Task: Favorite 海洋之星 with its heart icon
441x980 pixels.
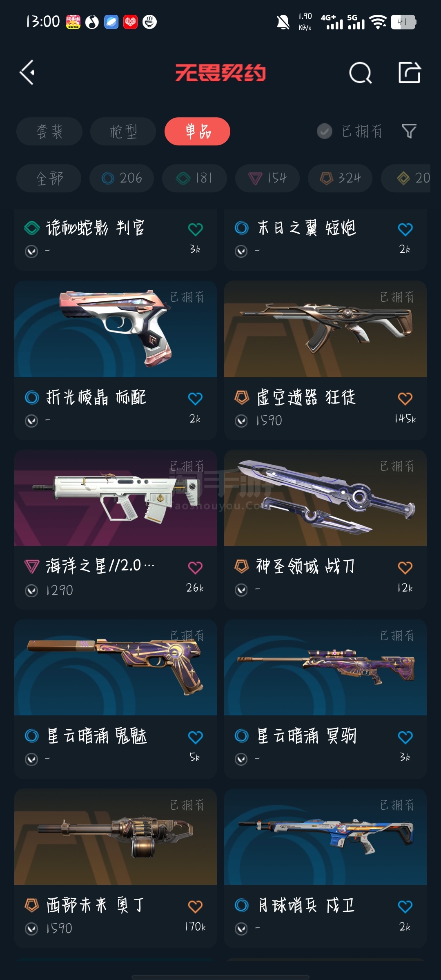Action: pyautogui.click(x=195, y=568)
